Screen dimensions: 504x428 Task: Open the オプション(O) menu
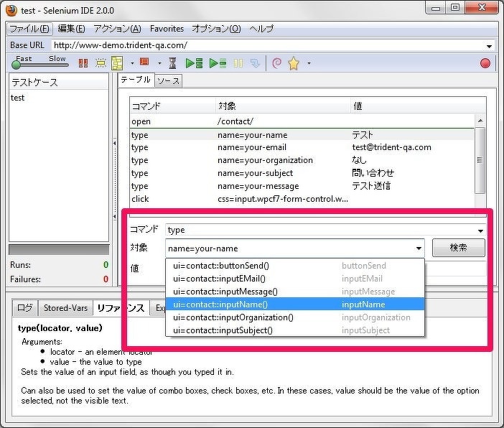216,29
